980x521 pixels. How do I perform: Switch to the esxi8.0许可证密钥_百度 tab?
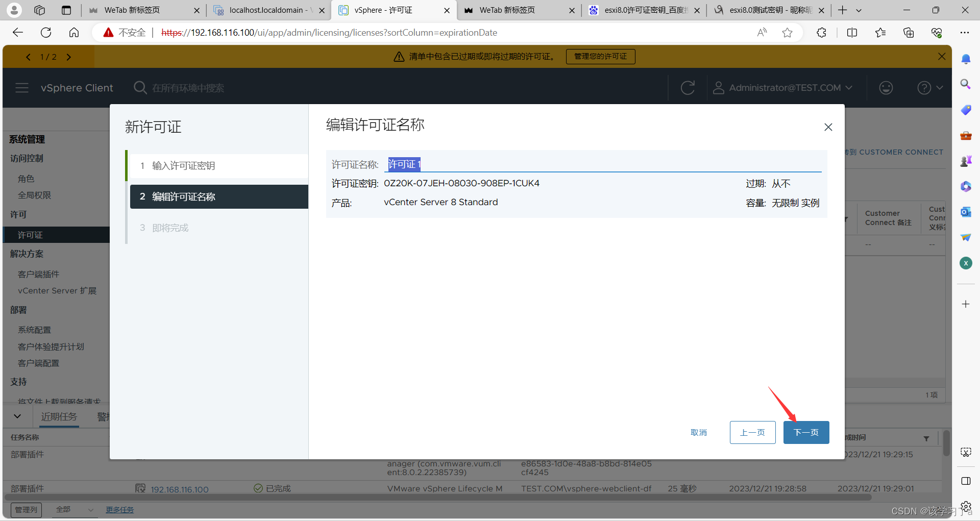(644, 10)
